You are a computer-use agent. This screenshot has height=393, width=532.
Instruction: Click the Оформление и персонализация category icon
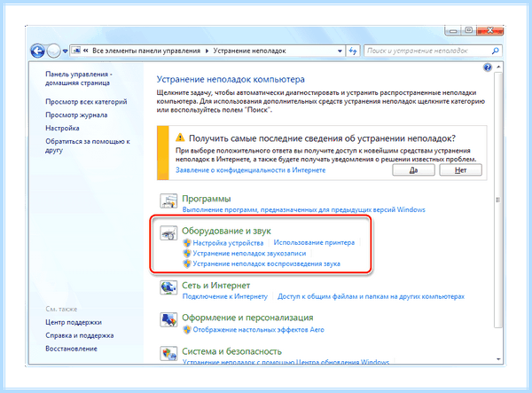(x=168, y=319)
